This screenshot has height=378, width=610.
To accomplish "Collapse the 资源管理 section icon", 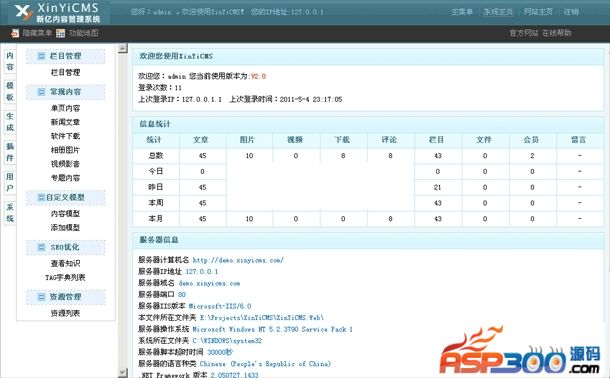I will point(41,297).
